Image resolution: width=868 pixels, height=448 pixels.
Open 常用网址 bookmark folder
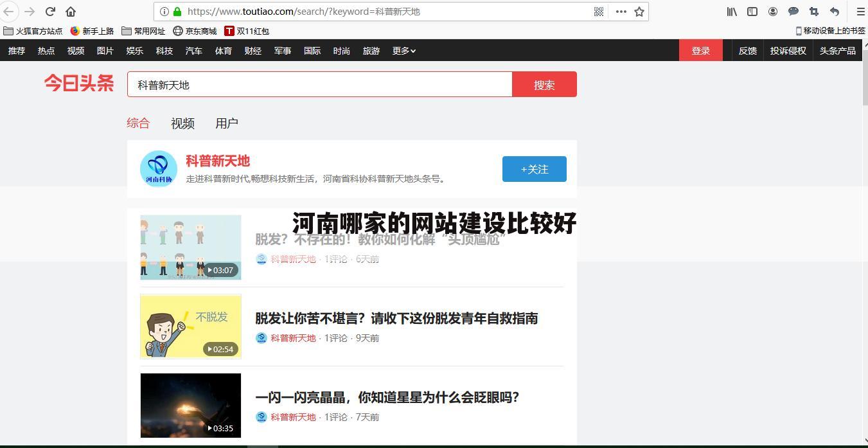143,31
